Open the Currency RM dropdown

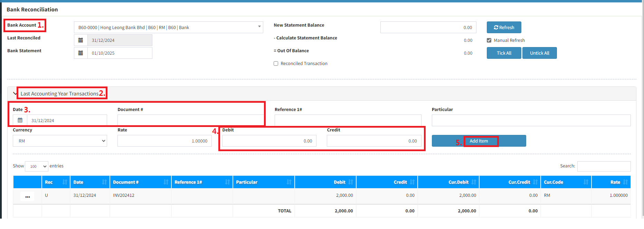(x=60, y=141)
